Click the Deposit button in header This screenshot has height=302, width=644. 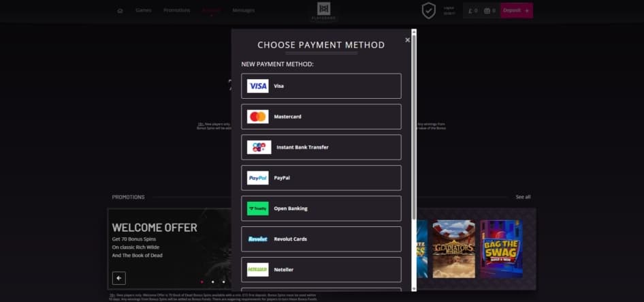516,11
